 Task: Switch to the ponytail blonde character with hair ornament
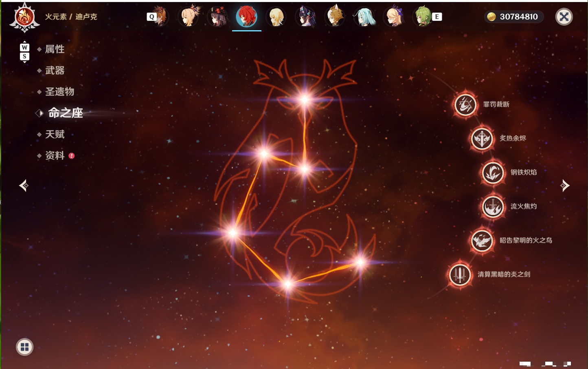190,17
